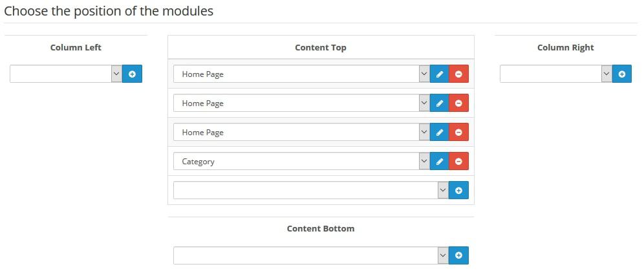Remove the first Home Page module

click(459, 74)
